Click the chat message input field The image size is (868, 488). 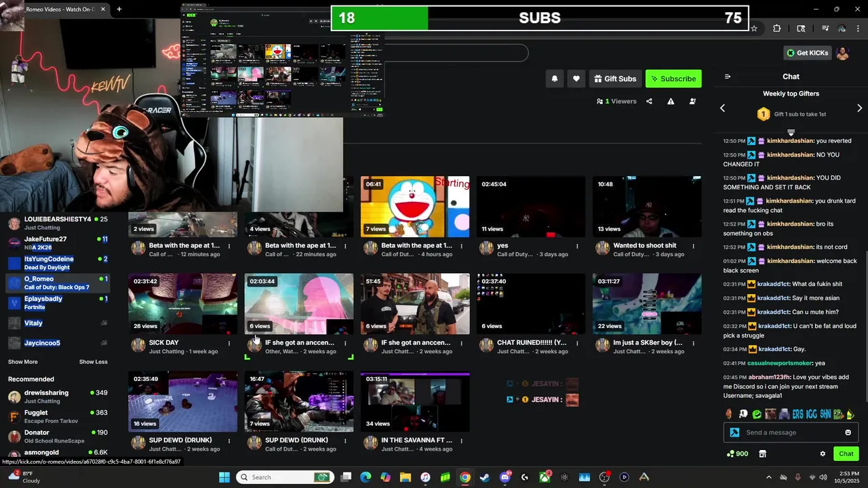point(792,432)
